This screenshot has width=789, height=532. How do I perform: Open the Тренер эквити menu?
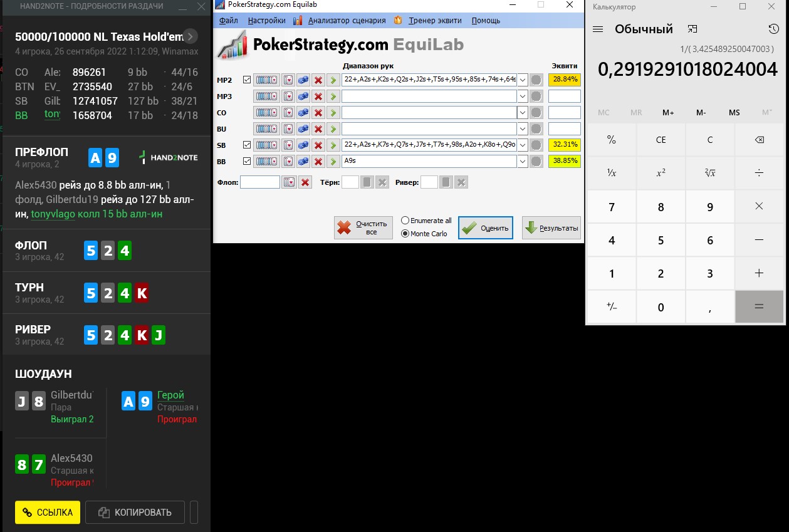pyautogui.click(x=435, y=20)
